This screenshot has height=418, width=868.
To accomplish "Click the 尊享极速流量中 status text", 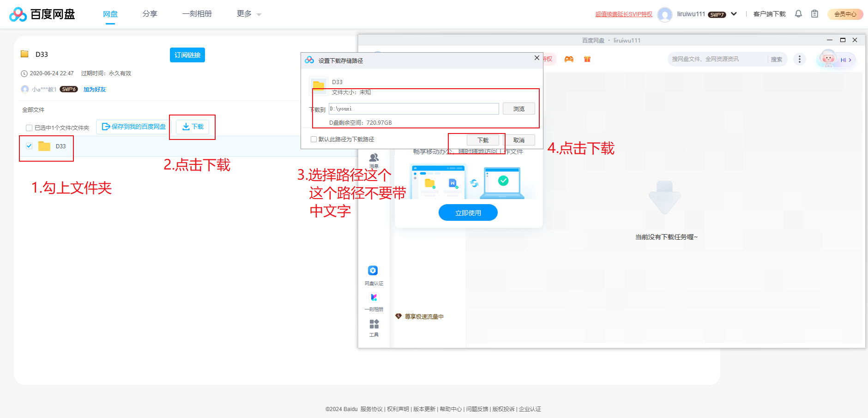I will click(x=424, y=317).
